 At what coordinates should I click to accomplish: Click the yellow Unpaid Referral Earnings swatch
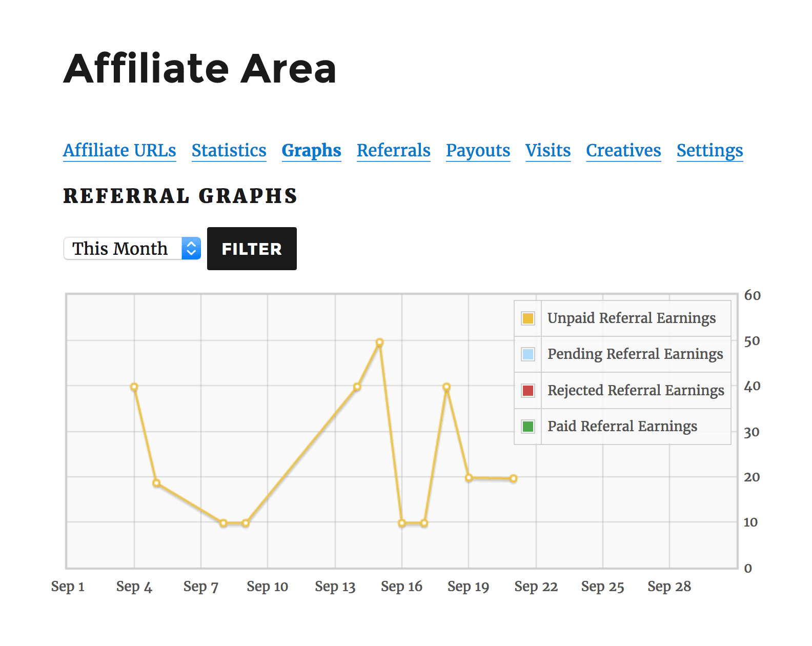pos(527,318)
